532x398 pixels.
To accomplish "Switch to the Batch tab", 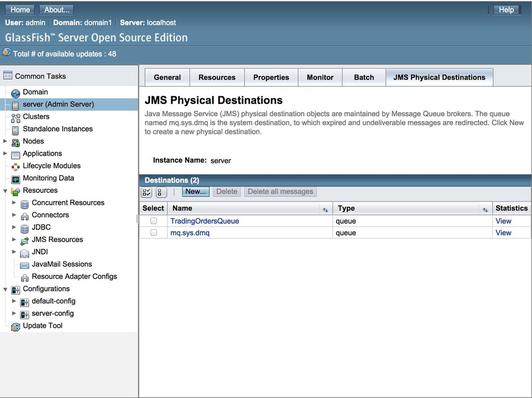I will click(x=364, y=77).
